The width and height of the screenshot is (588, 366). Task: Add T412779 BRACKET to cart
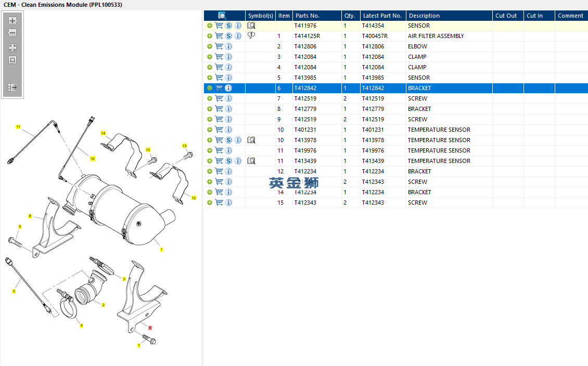(x=219, y=109)
